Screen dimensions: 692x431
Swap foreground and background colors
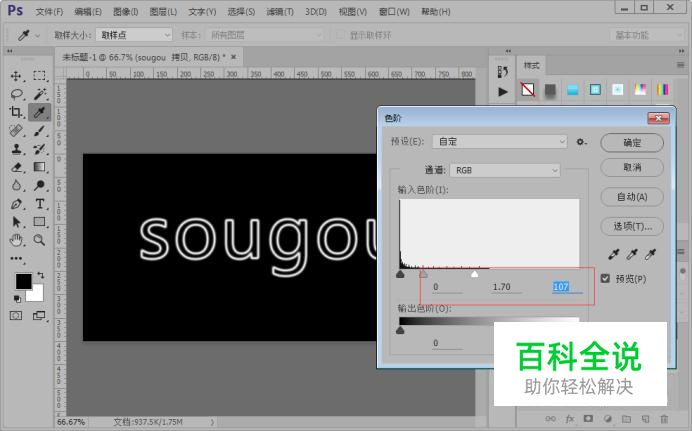pos(41,275)
